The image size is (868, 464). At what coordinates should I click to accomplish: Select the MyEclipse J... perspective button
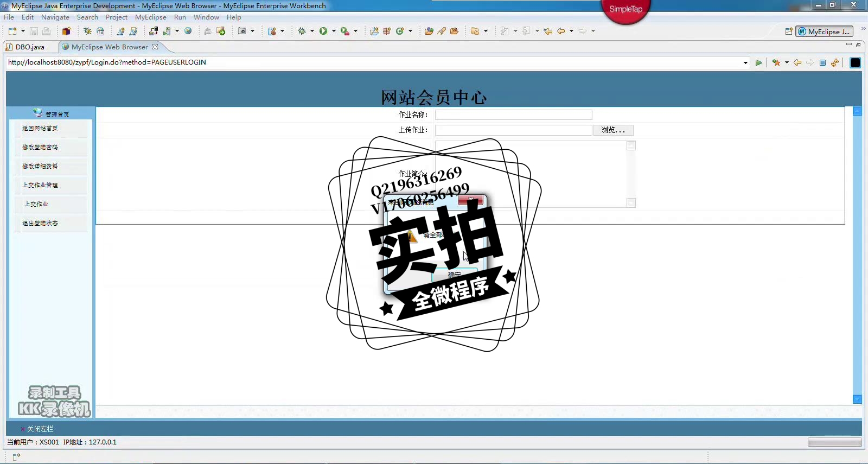(x=825, y=31)
